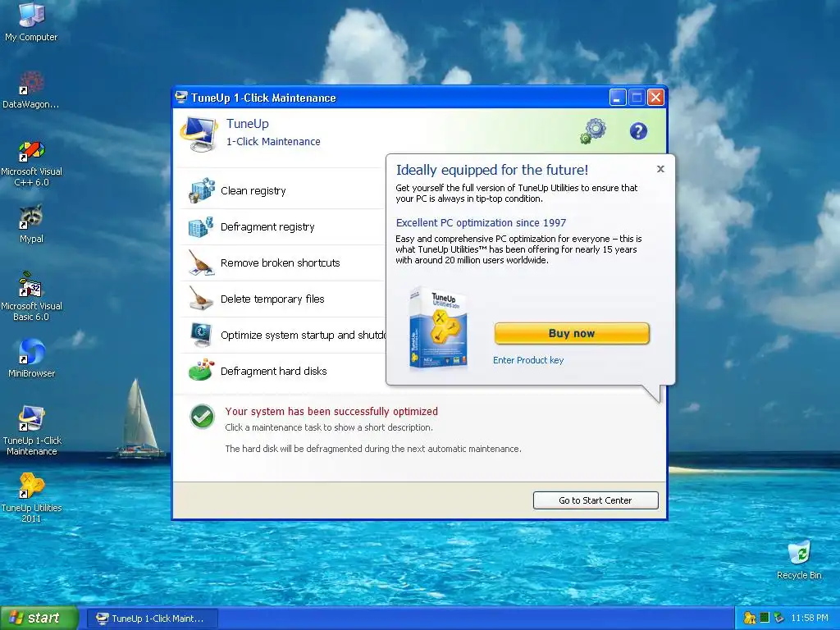Click the green square tray icon
Screen dimensions: 840x630
(x=765, y=618)
